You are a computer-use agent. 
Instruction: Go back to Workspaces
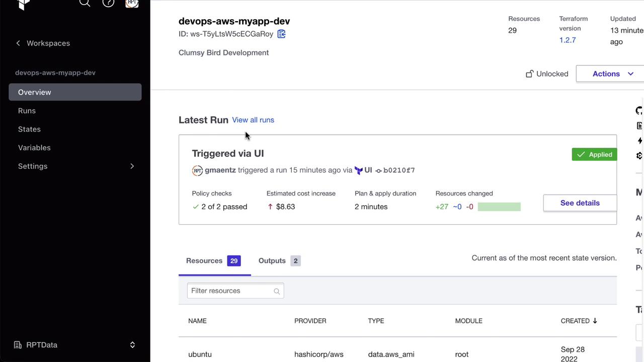[43, 43]
